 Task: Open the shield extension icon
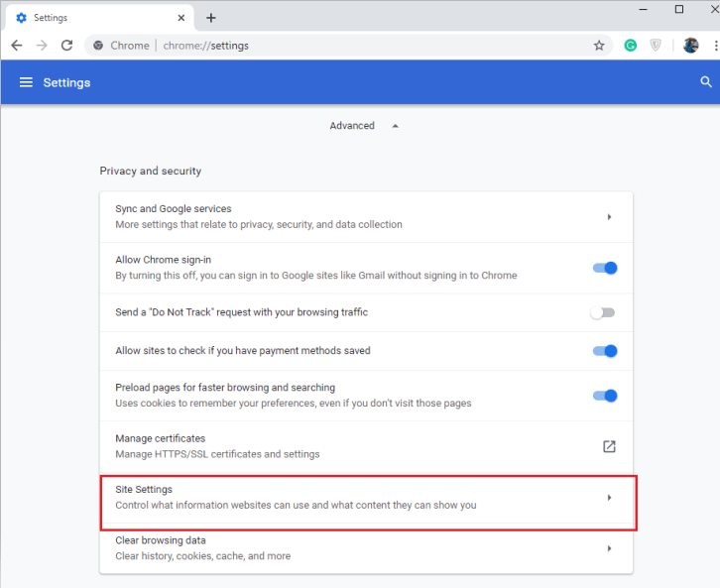[656, 46]
